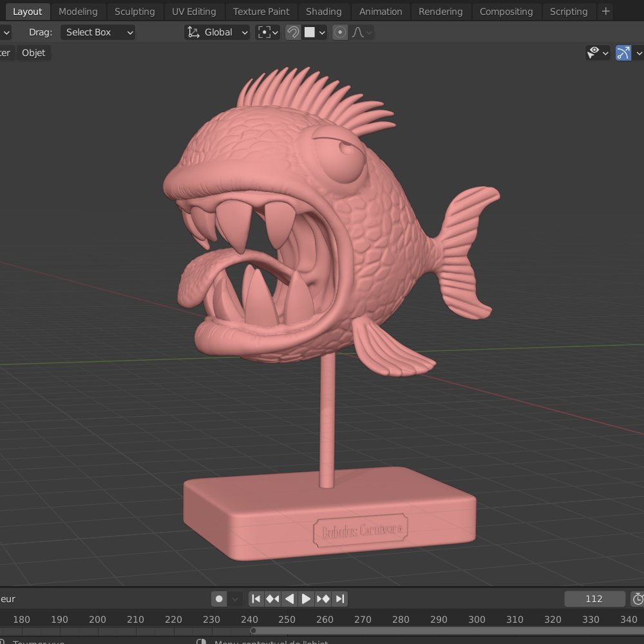
Task: Open the Drag Select Box dropdown
Action: [x=98, y=32]
